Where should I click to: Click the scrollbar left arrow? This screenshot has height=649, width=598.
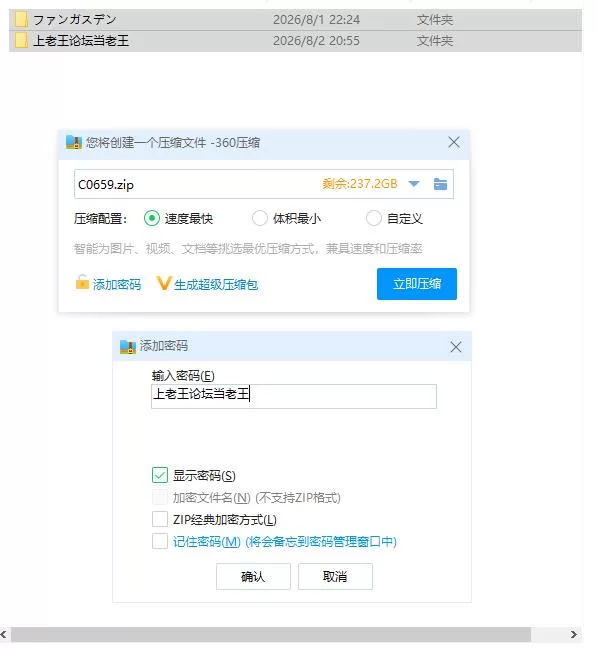click(3, 635)
